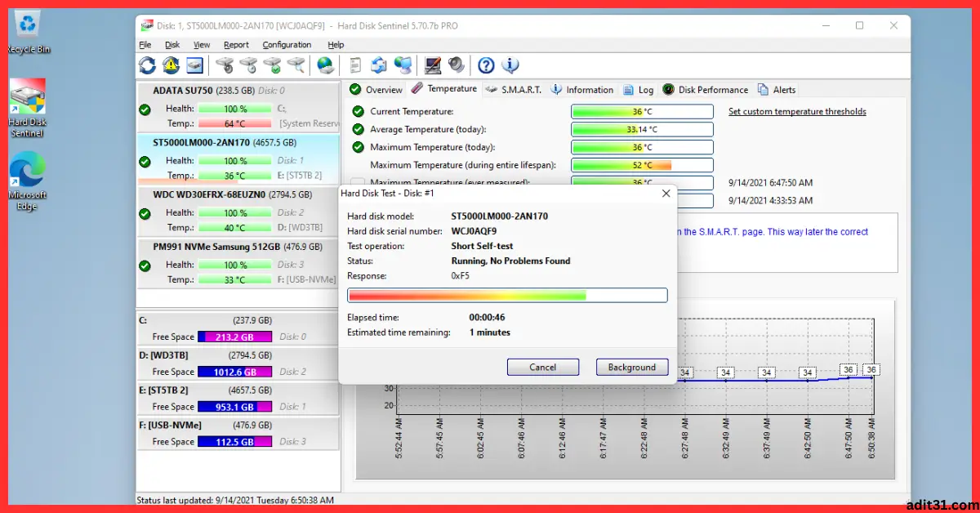Screen dimensions: 980x513
Task: Open the Report menu
Action: tap(237, 45)
